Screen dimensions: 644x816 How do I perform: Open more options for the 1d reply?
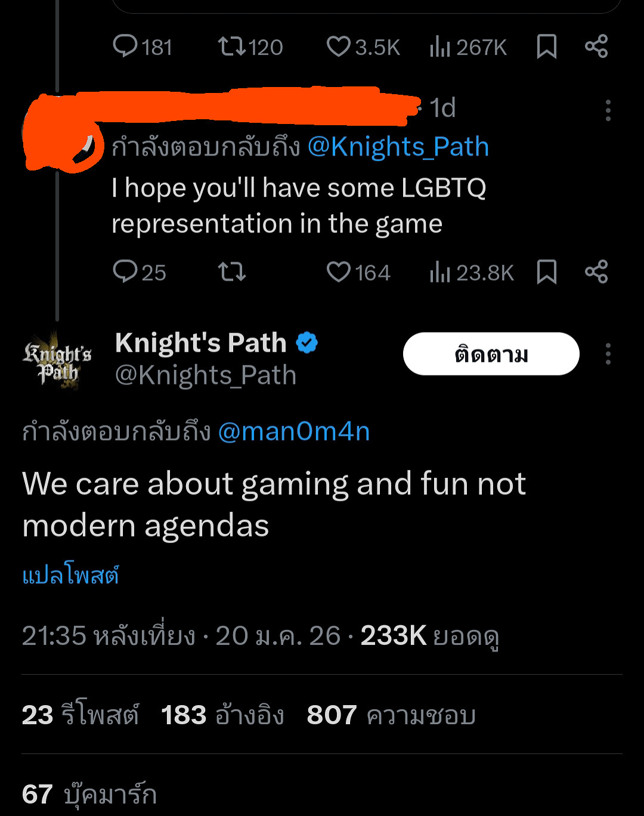[x=608, y=110]
